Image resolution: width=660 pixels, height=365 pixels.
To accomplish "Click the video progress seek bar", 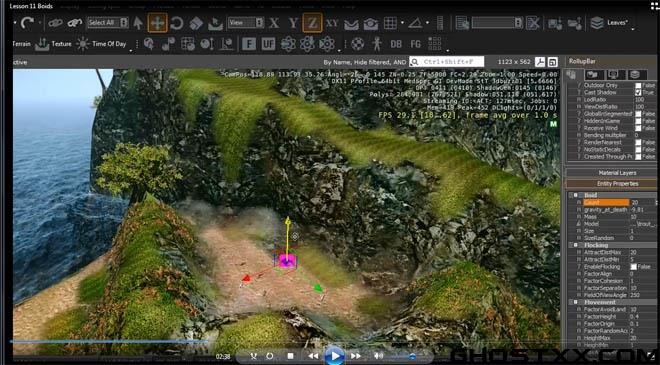I will pos(286,341).
